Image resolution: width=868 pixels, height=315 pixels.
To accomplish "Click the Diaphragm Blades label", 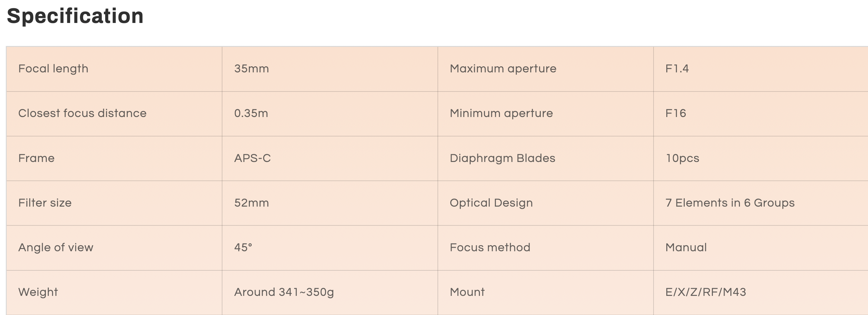I will [503, 158].
